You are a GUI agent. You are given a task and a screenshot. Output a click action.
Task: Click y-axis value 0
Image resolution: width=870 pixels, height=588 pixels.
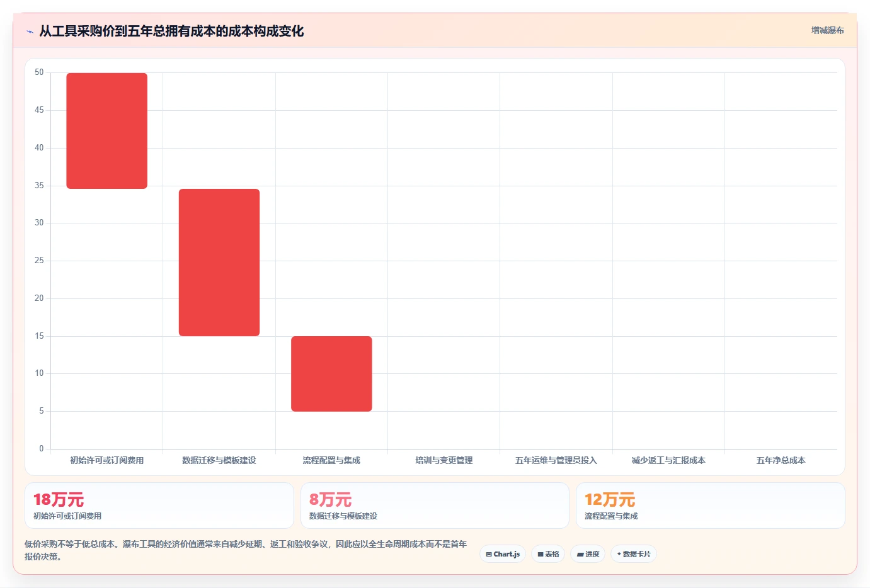point(42,449)
